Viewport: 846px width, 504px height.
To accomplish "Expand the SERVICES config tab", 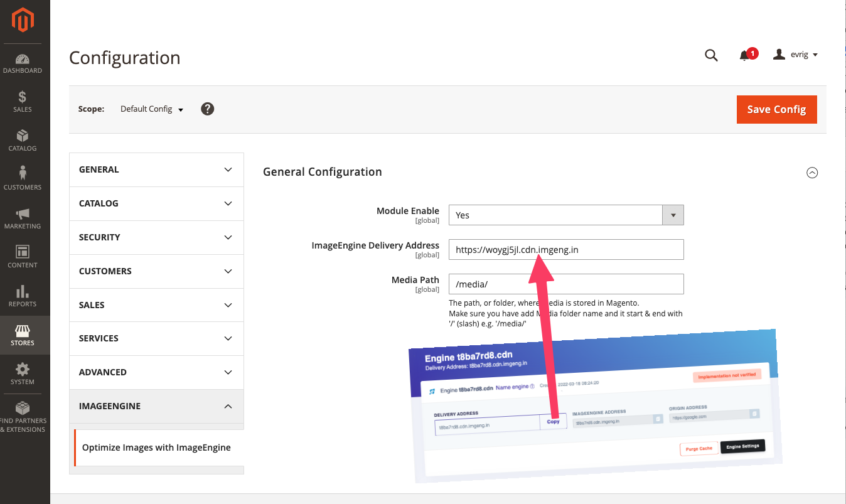I will [156, 338].
